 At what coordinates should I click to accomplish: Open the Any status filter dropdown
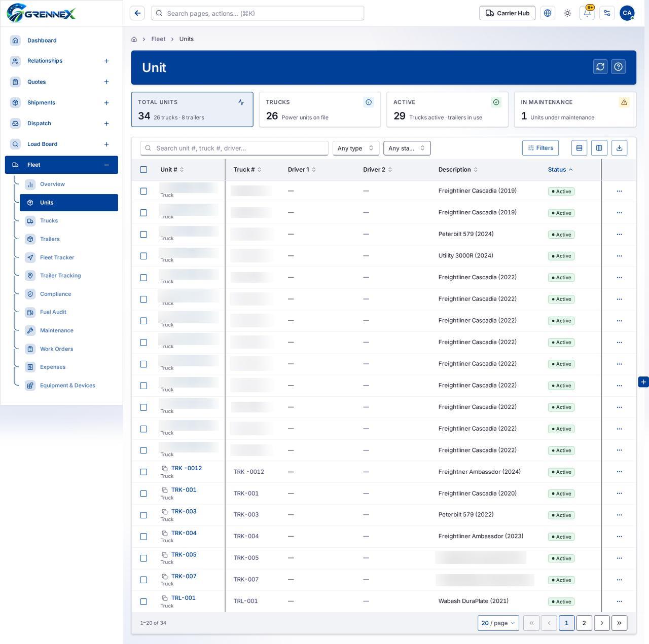click(407, 148)
